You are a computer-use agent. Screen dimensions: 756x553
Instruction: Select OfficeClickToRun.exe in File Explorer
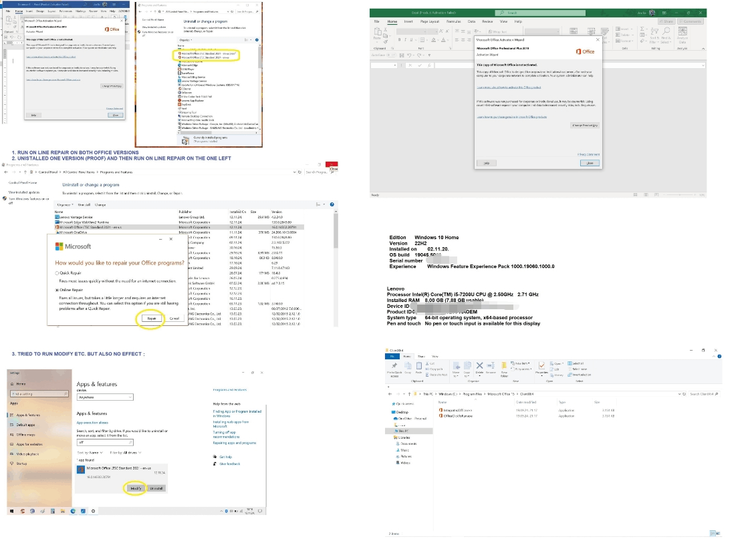pos(458,415)
